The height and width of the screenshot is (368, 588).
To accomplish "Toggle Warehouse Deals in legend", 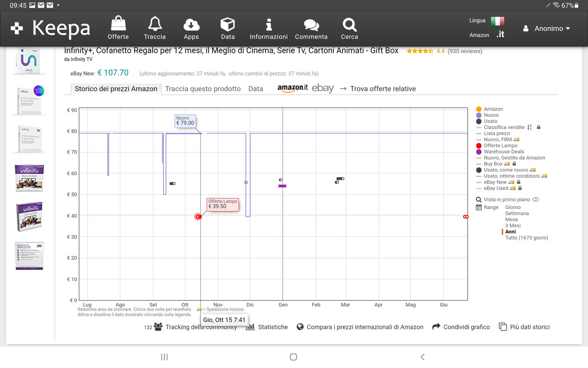I will coord(500,151).
